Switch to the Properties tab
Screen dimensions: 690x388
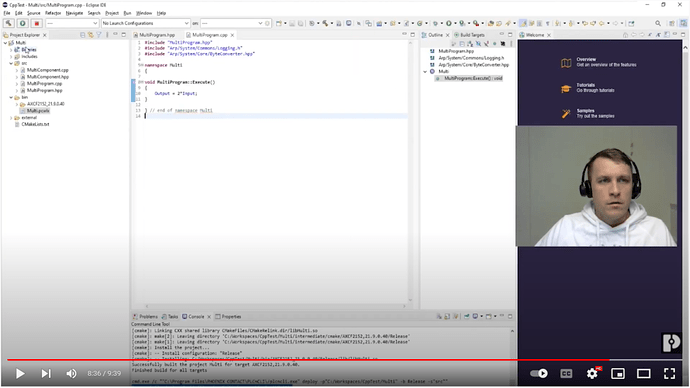click(x=228, y=317)
